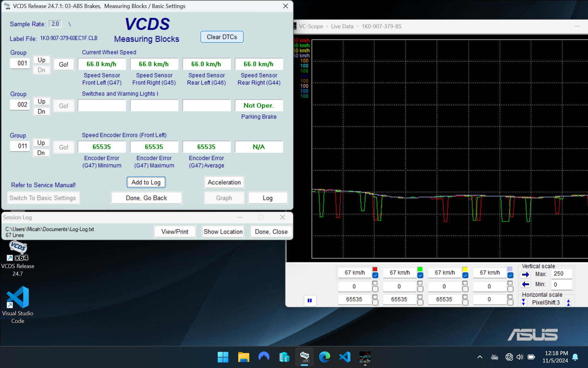This screenshot has width=588, height=368.
Task: Click the Vertical scale Min field
Action: point(561,285)
